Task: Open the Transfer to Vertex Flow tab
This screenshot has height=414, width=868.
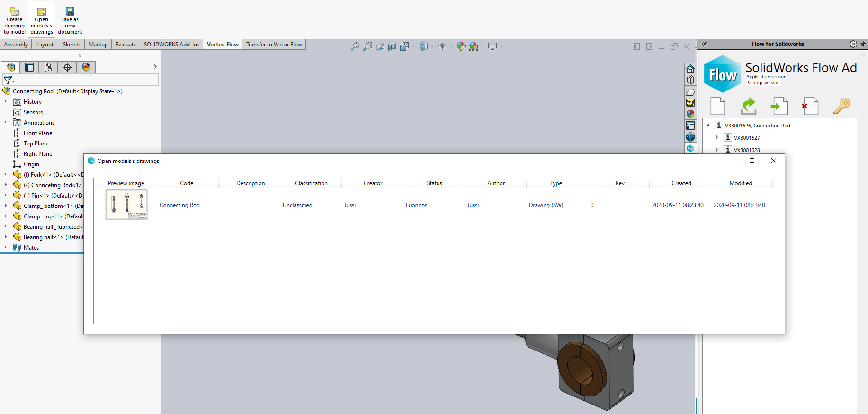Action: 274,45
